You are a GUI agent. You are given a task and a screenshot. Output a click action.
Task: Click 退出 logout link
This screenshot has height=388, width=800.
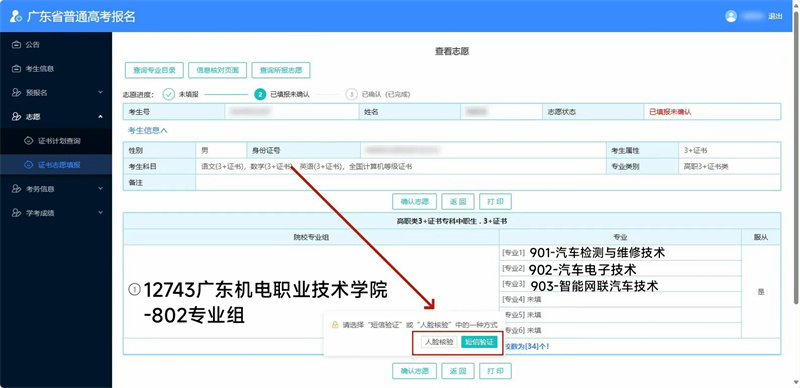(x=775, y=16)
